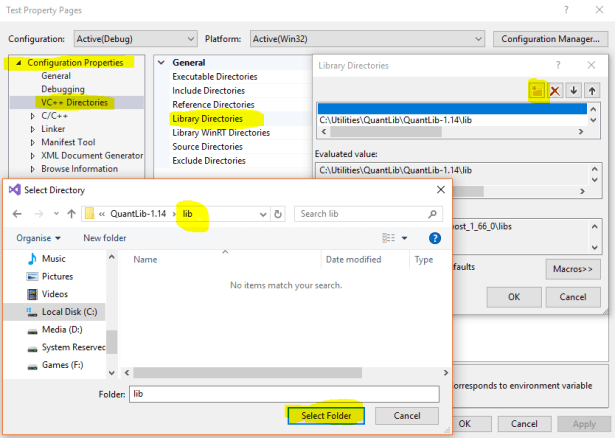
Task: Select Exclude Directories property
Action: point(209,161)
